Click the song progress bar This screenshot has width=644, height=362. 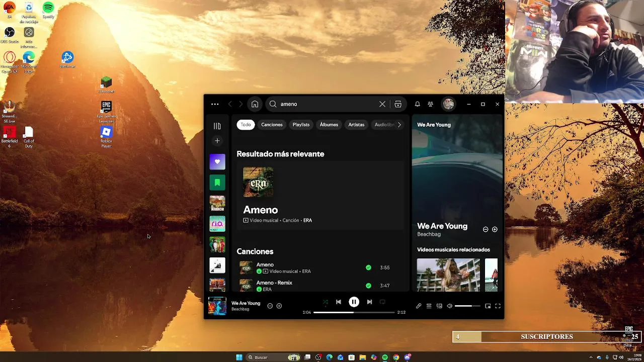point(354,312)
